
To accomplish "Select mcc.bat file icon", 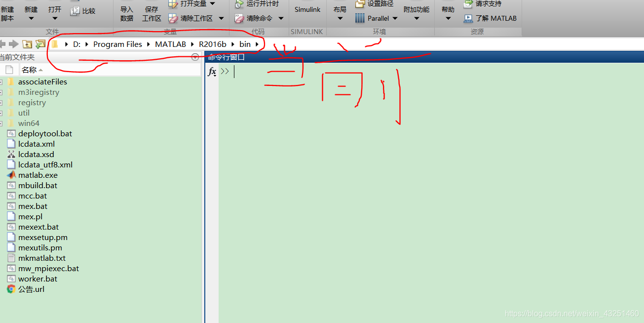I will click(11, 196).
